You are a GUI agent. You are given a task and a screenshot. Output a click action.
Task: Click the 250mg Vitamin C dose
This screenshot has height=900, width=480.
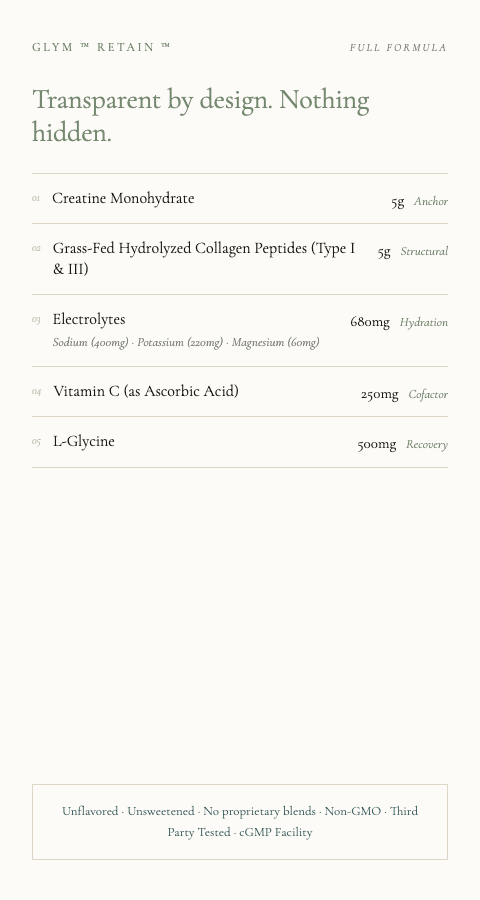(x=380, y=394)
